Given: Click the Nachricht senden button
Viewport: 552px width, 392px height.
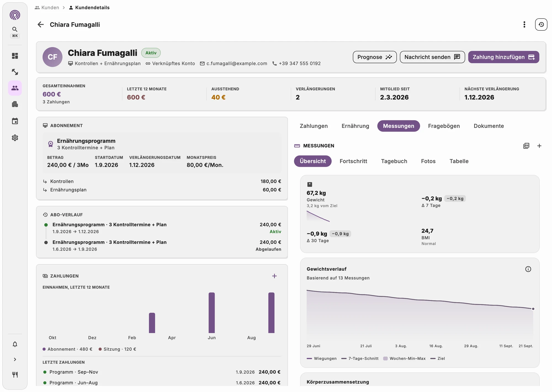Looking at the screenshot, I should coord(432,57).
